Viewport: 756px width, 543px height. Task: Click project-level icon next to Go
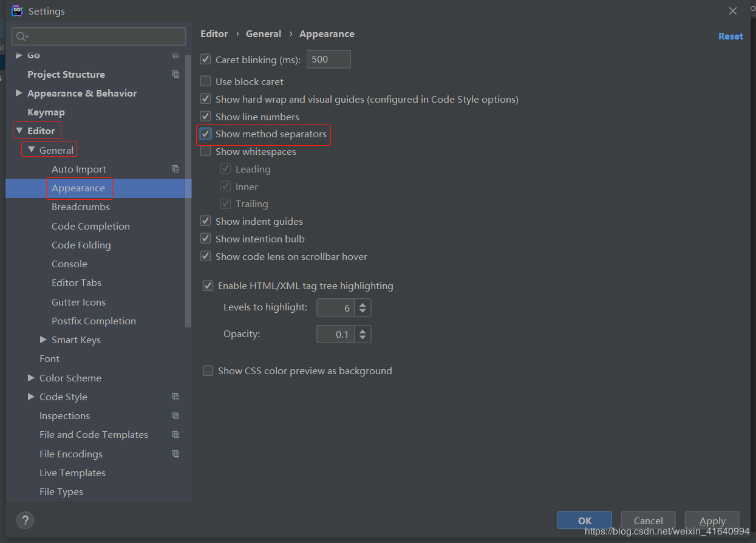[x=175, y=55]
